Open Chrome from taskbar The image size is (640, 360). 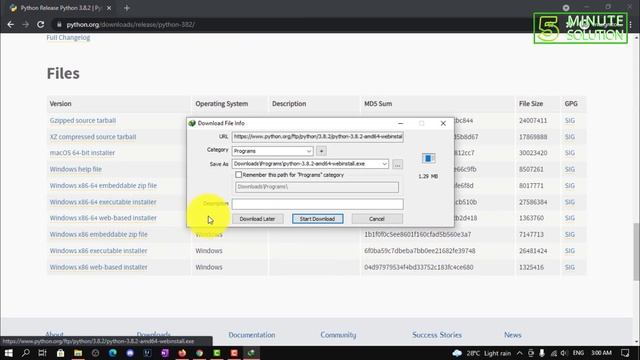point(200,353)
